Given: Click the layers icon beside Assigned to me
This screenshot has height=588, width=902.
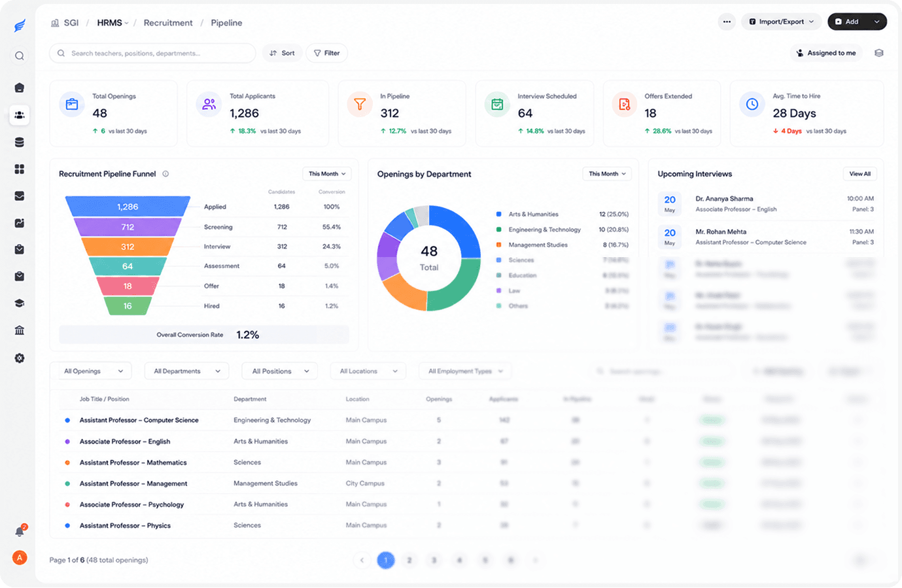Looking at the screenshot, I should pos(879,53).
